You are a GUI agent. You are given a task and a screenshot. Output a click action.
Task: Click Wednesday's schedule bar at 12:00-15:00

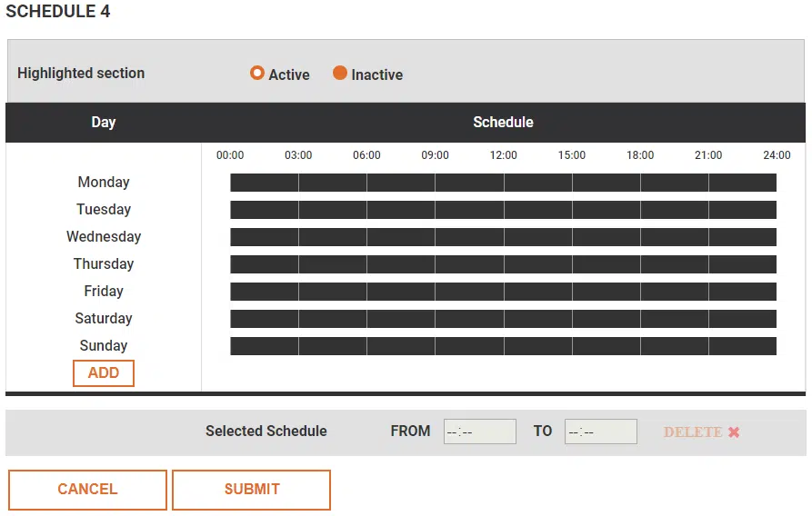[538, 237]
